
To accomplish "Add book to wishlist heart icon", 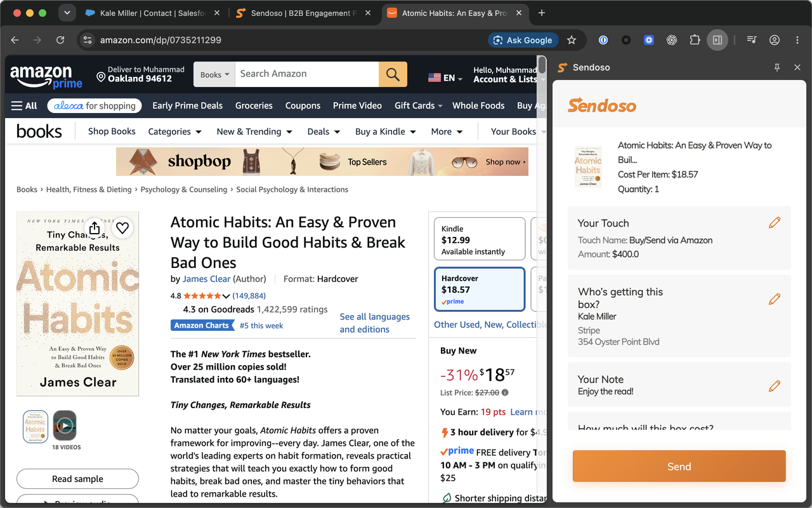I will pos(122,228).
